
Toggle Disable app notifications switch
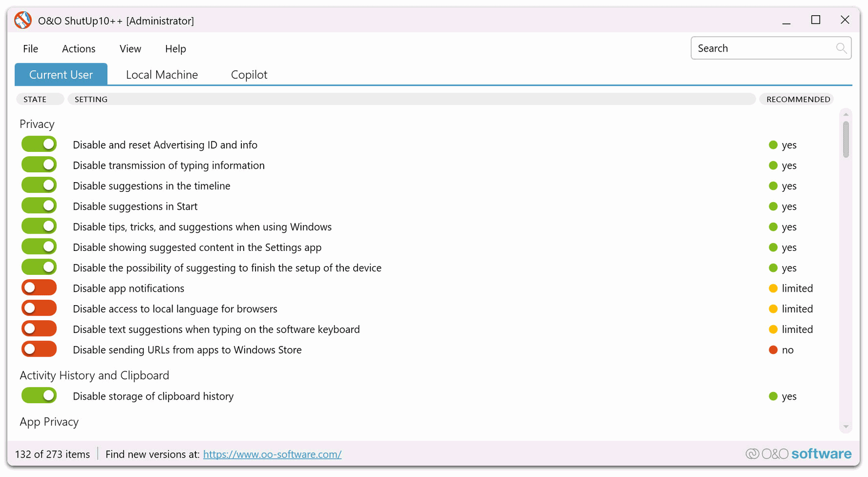[39, 288]
